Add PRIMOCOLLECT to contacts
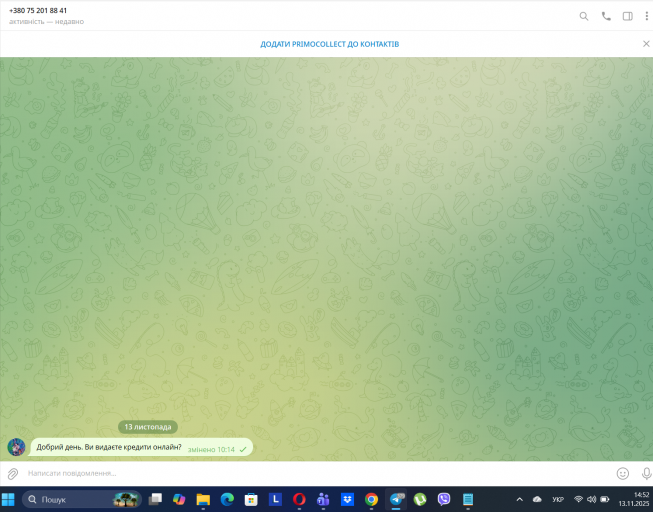The height and width of the screenshot is (512, 653). coord(329,44)
